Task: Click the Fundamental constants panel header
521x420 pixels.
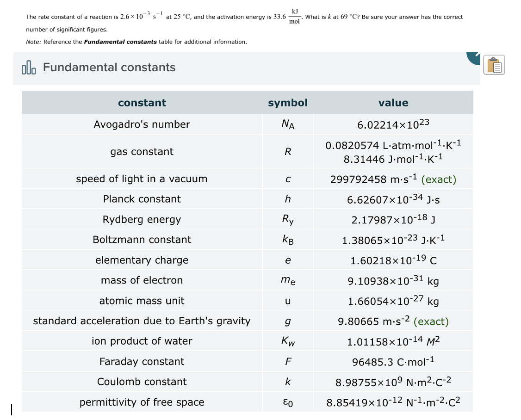Action: (110, 68)
